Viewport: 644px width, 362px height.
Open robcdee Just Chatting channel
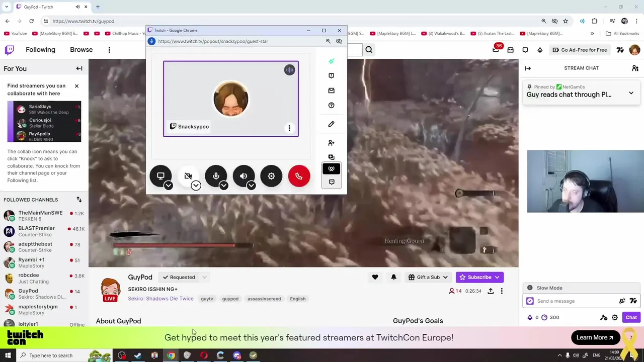point(44,278)
